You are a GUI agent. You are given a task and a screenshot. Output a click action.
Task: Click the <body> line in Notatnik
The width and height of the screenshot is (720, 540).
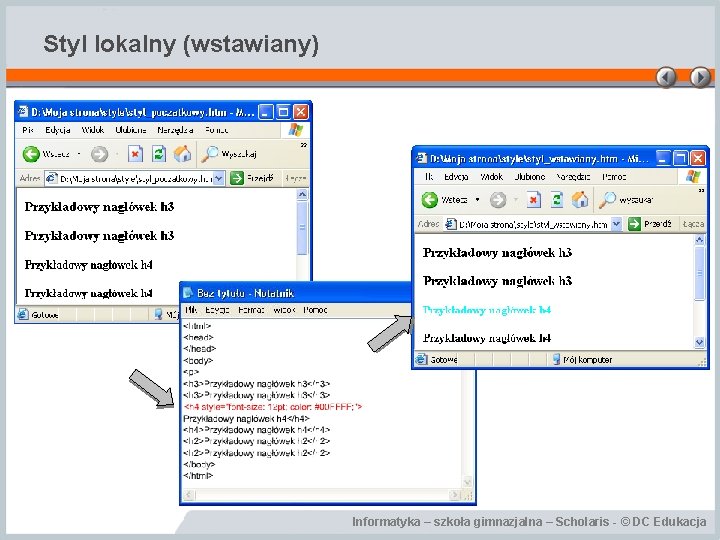[198, 360]
